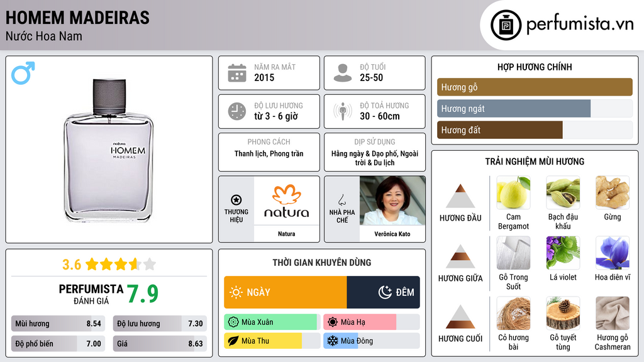This screenshot has height=362, width=644.
Task: Click the perfumista.vn site name
Action: [580, 25]
